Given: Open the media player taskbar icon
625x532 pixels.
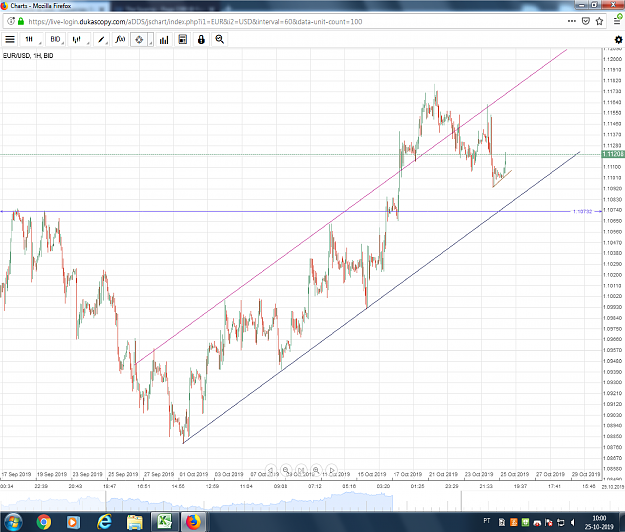Looking at the screenshot, I should pyautogui.click(x=73, y=522).
